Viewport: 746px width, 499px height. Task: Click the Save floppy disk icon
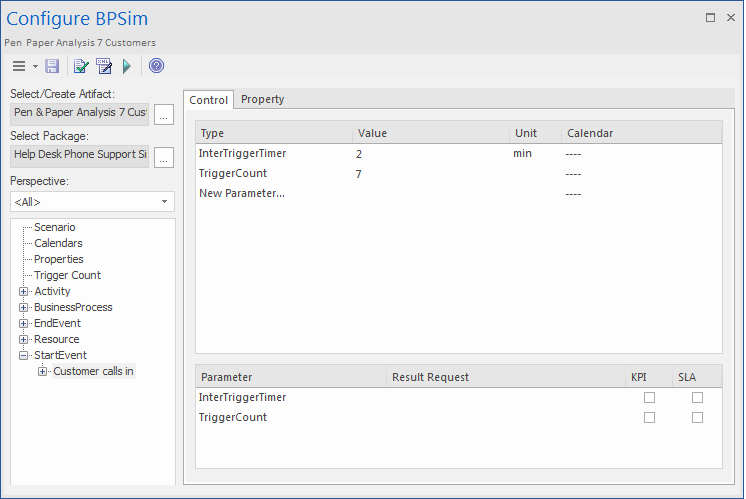(52, 66)
